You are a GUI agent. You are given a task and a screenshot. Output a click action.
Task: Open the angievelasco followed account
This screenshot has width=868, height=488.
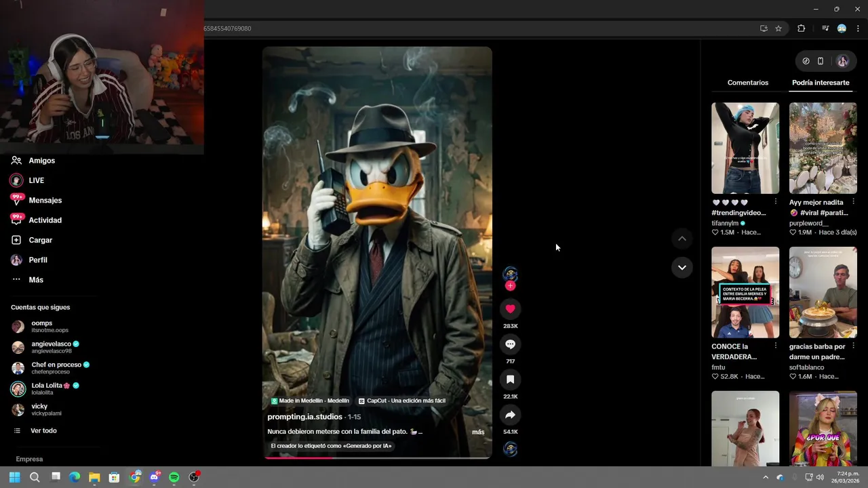(x=45, y=347)
